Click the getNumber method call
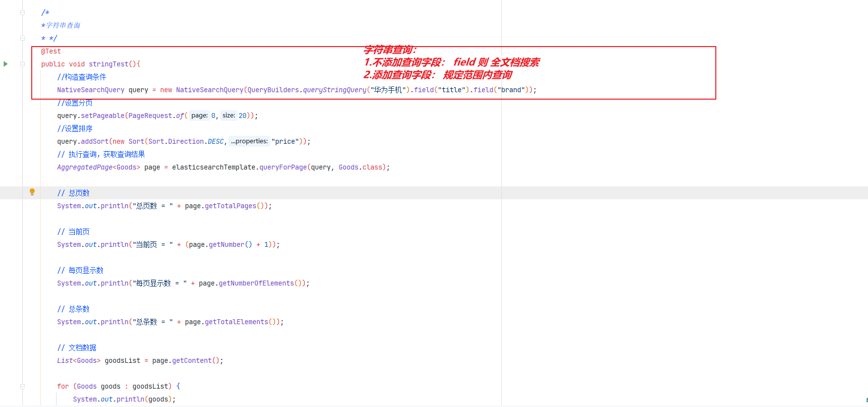Image resolution: width=868 pixels, height=407 pixels. tap(227, 244)
